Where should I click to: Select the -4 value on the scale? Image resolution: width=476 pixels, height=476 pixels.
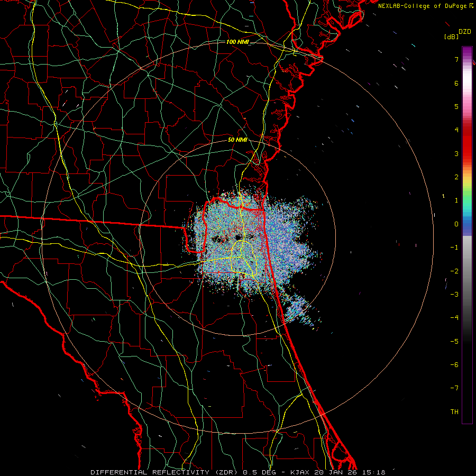pos(454,318)
